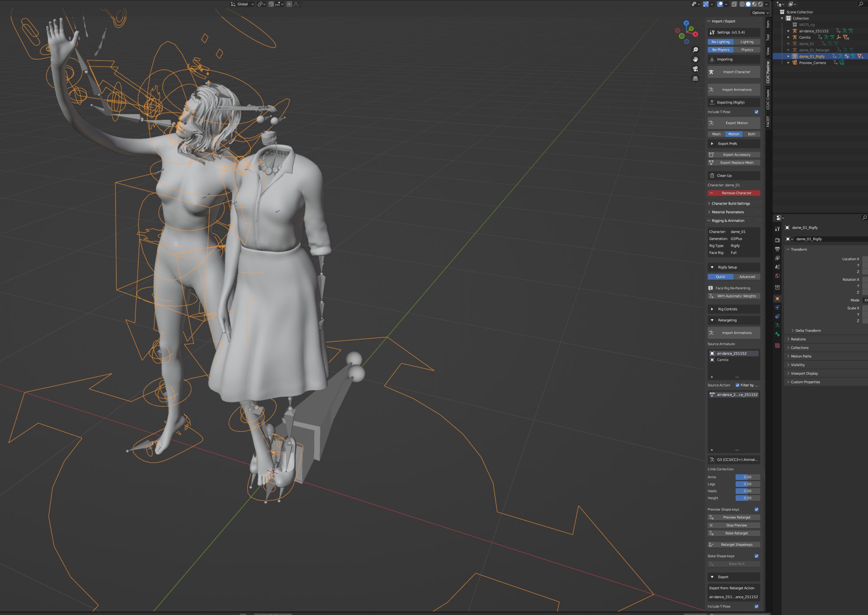Select the No Physics option

click(x=720, y=50)
